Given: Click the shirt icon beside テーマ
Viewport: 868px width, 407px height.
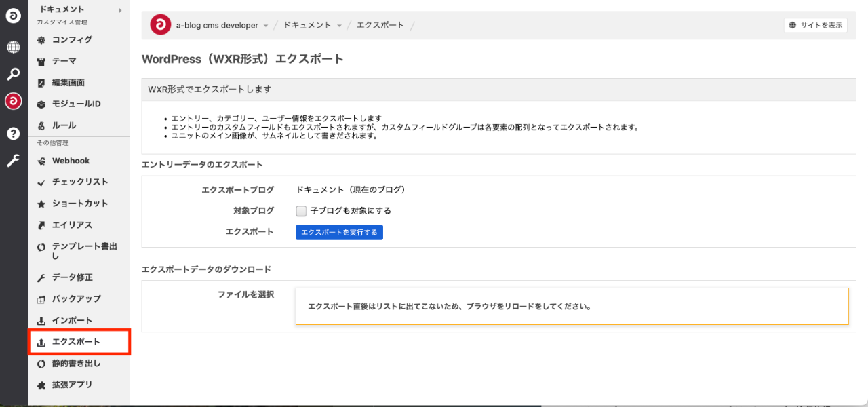Looking at the screenshot, I should [x=41, y=61].
